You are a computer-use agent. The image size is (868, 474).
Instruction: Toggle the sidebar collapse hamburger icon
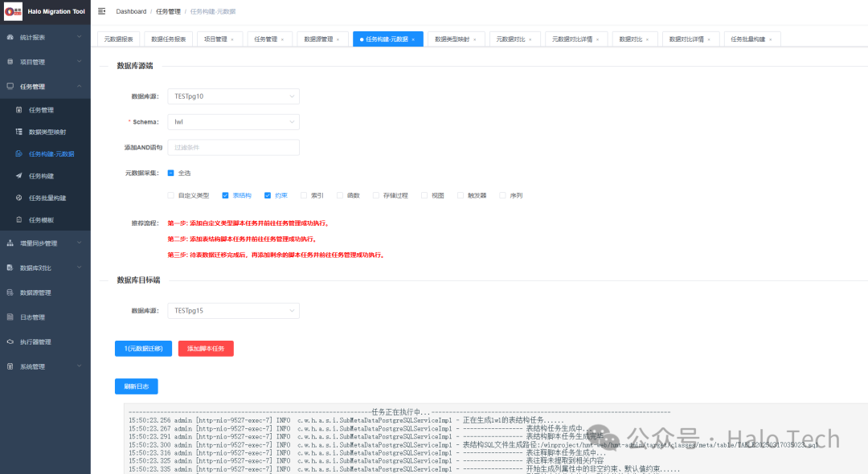tap(102, 11)
